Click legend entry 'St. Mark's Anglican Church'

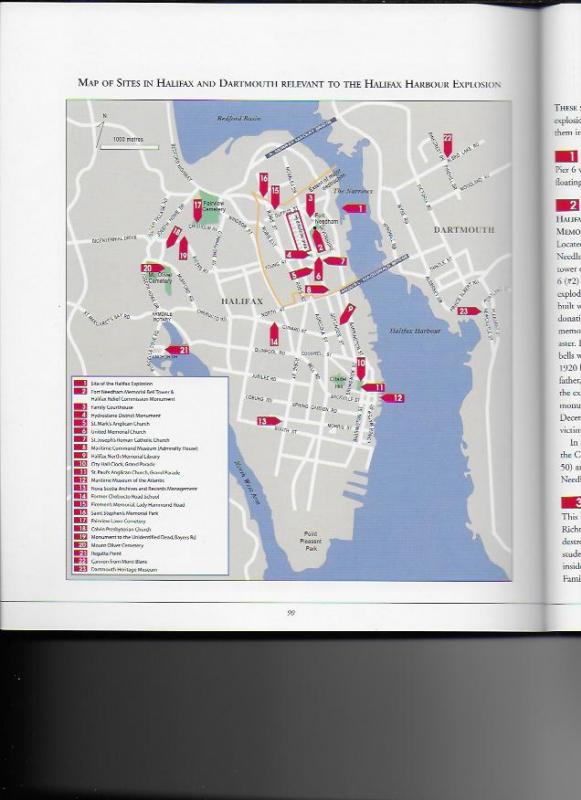tap(112, 423)
